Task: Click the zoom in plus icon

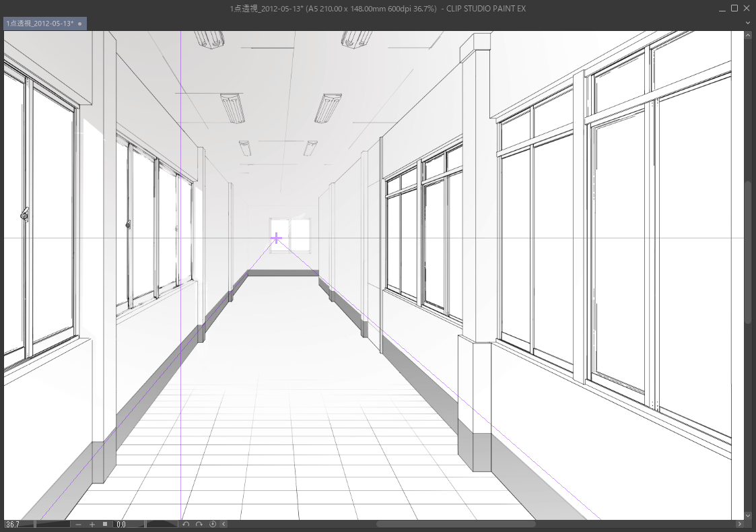Action: (92, 524)
